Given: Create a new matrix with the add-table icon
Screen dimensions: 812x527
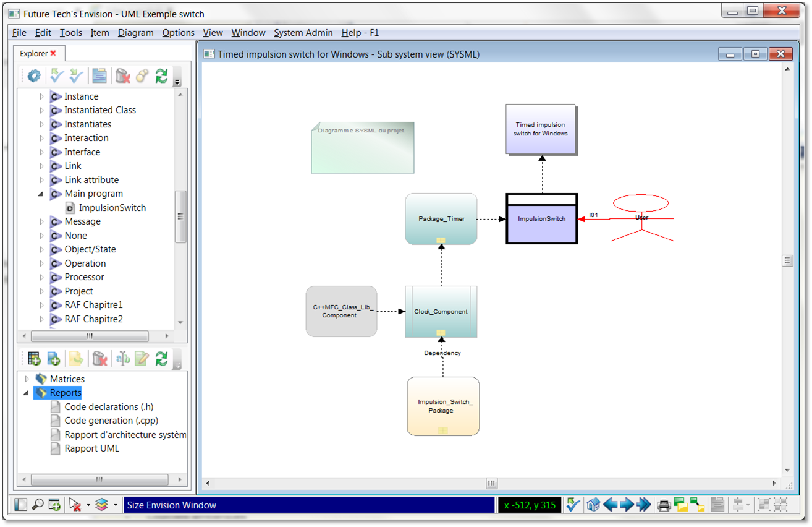Looking at the screenshot, I should [x=34, y=359].
